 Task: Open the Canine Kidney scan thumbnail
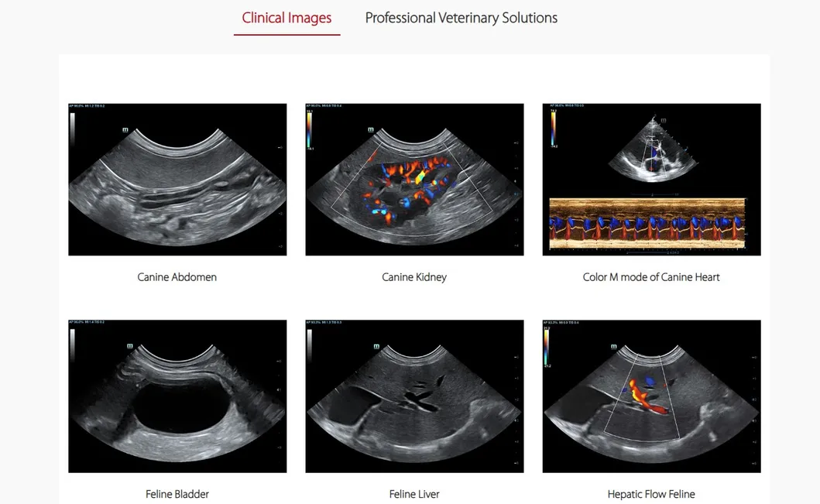(x=414, y=179)
